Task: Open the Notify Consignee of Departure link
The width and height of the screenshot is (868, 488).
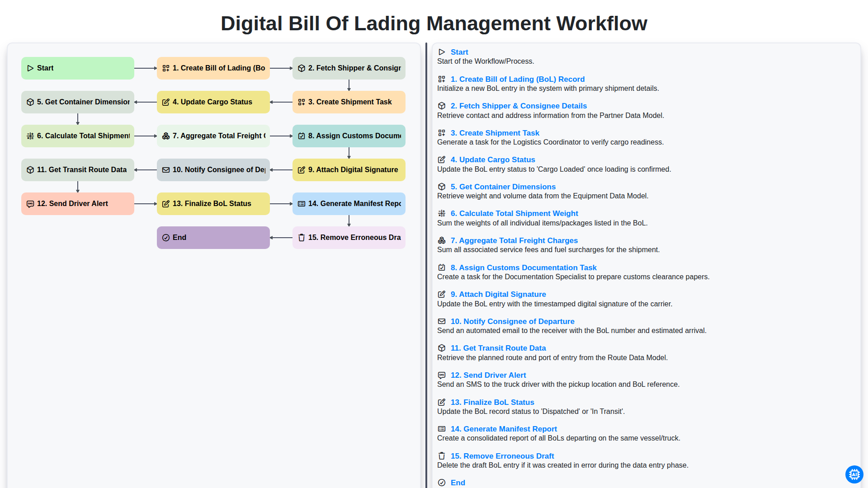Action: 513,321
